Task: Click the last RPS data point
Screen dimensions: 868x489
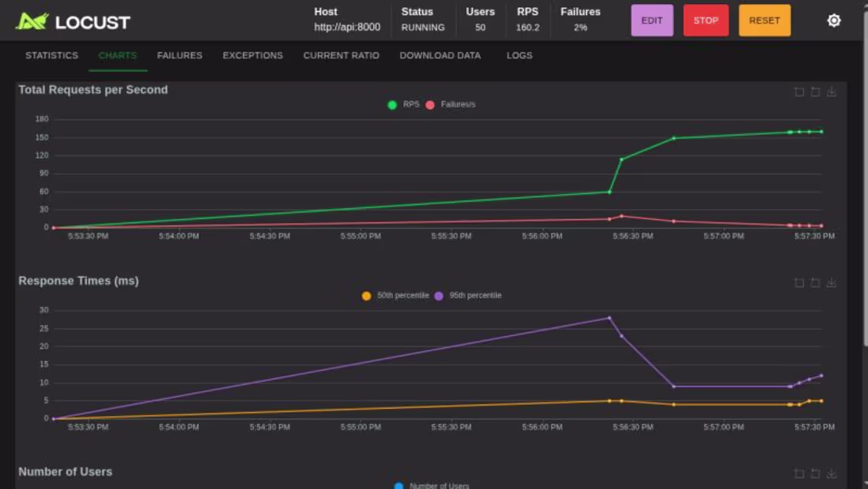Action: click(x=821, y=132)
